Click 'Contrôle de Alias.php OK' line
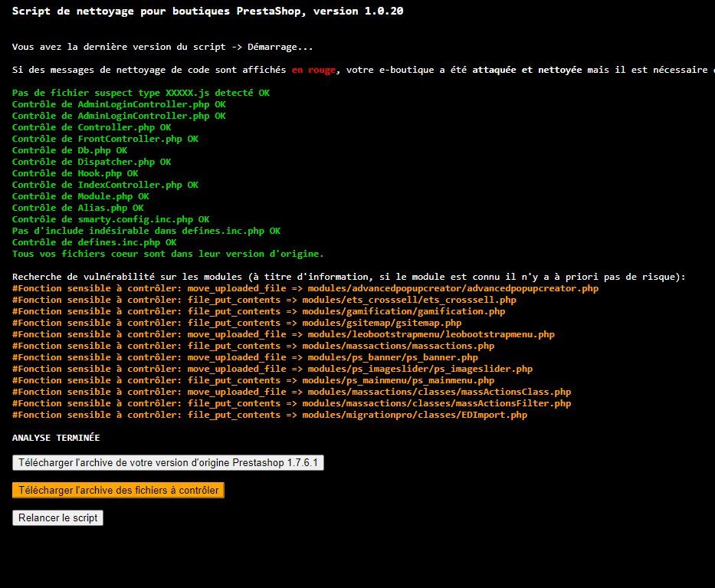The width and height of the screenshot is (715, 588). [x=78, y=208]
